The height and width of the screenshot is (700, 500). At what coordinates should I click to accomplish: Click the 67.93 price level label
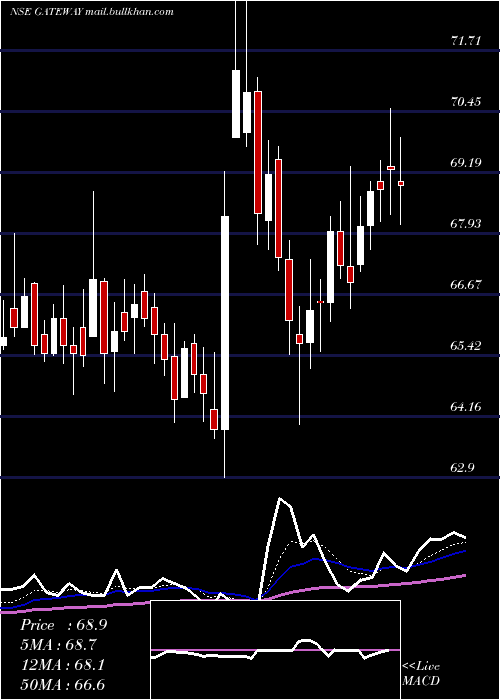[x=466, y=224]
